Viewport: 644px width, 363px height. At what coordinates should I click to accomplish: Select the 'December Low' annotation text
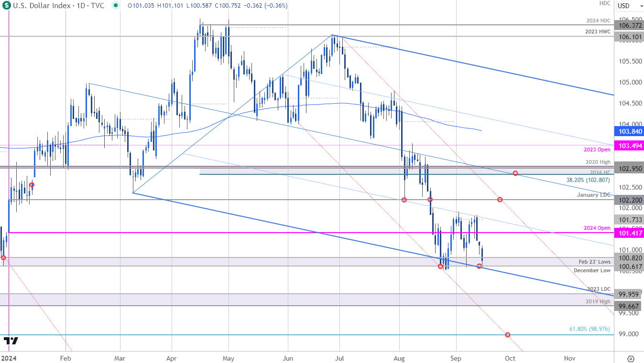click(593, 270)
